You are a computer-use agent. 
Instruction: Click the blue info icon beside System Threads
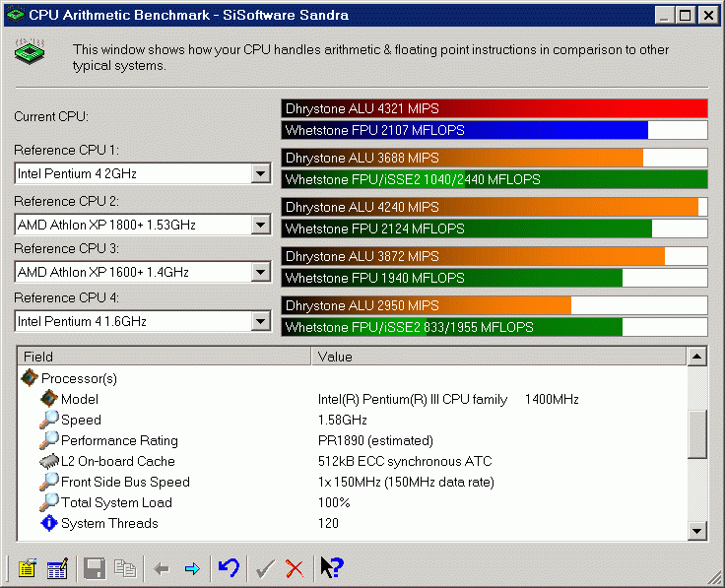pos(49,523)
